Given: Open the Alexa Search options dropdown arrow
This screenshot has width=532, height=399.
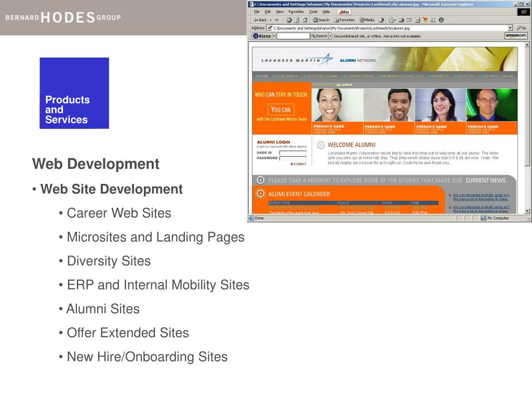Looking at the screenshot, I should coord(330,36).
